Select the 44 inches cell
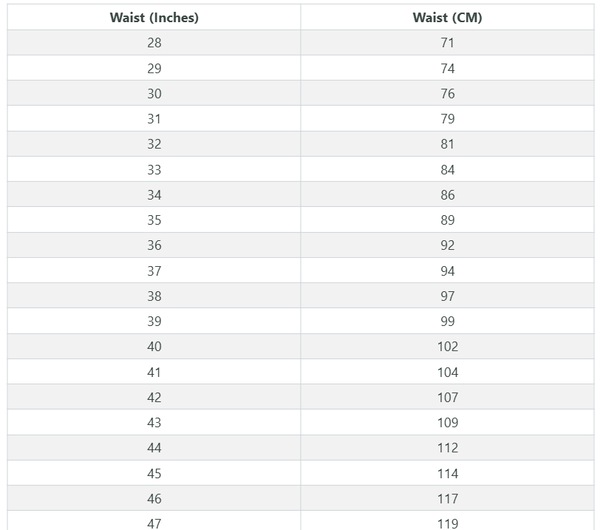The height and width of the screenshot is (530, 600). click(x=154, y=448)
